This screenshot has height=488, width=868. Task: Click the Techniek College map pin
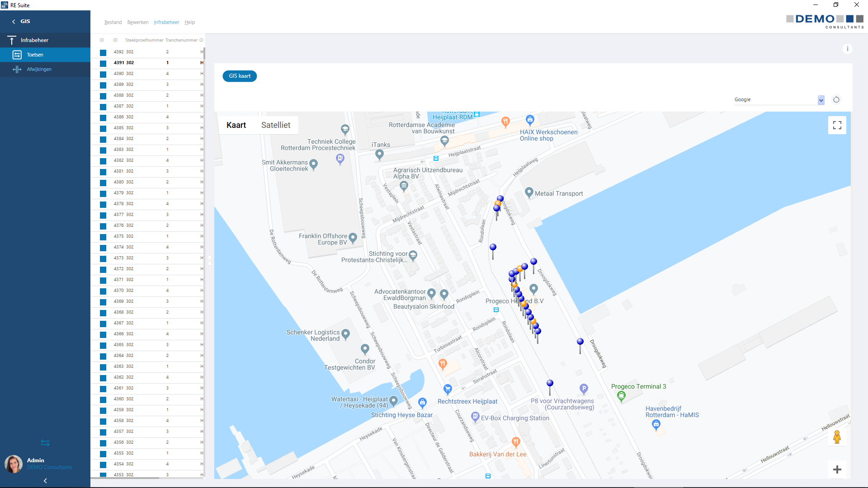click(345, 130)
